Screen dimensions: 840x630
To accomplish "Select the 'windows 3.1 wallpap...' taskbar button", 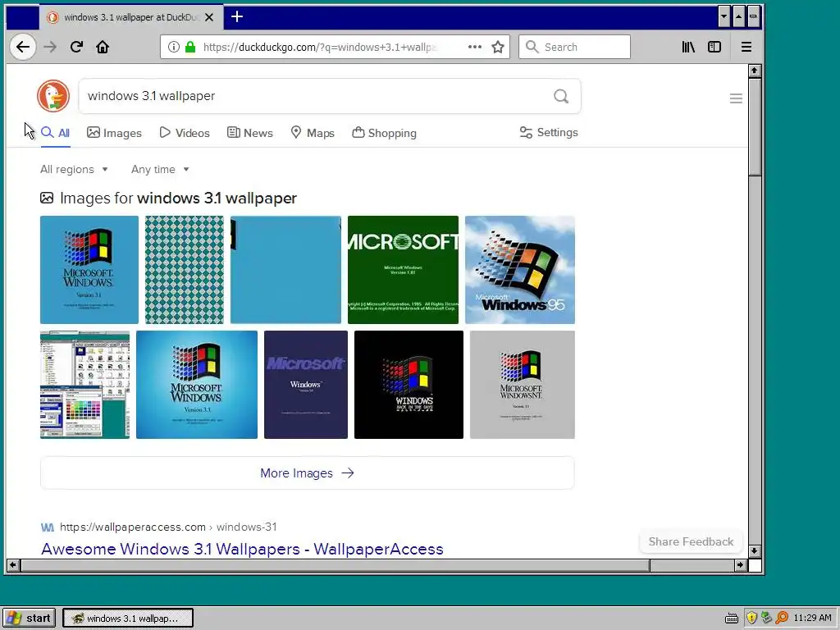I will (128, 618).
